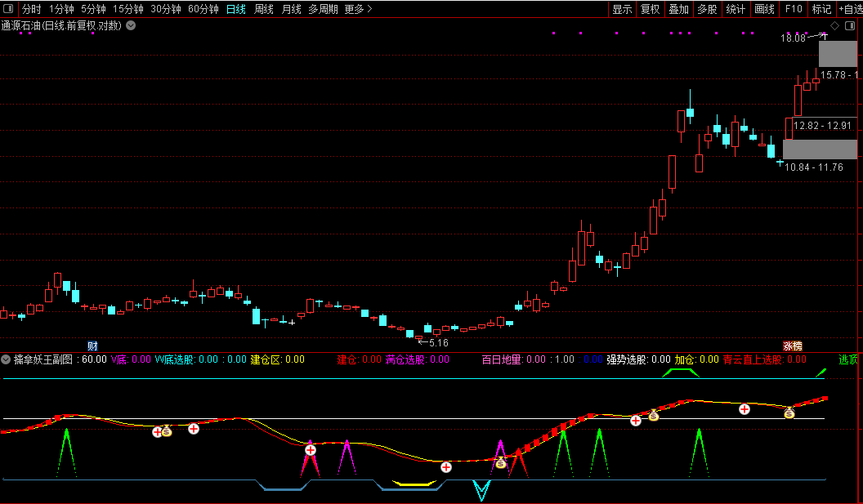Click the upper gray price range box

click(x=838, y=54)
